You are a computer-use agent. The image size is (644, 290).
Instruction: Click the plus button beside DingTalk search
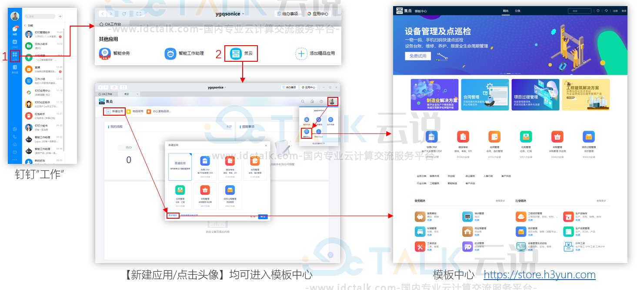click(60, 17)
